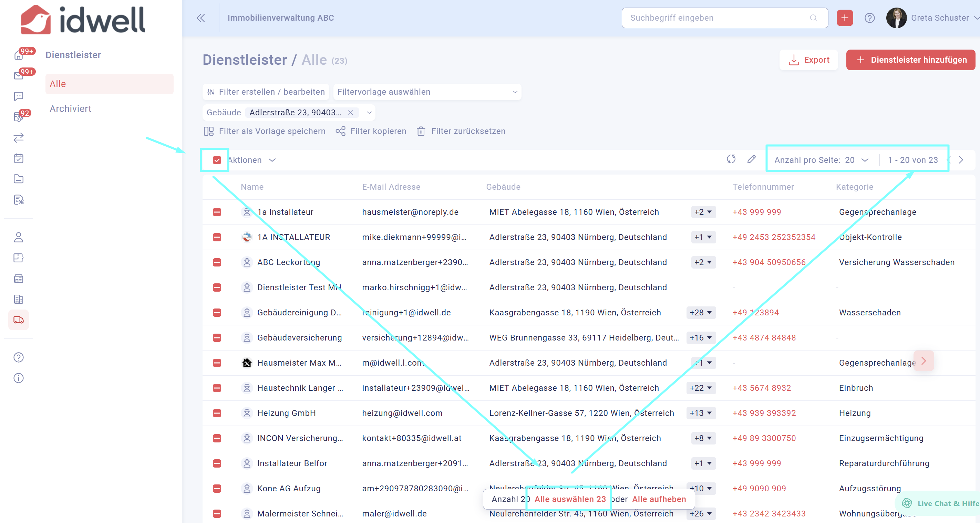Click the Alle auswählen 23 link
The width and height of the screenshot is (980, 523).
click(x=569, y=499)
